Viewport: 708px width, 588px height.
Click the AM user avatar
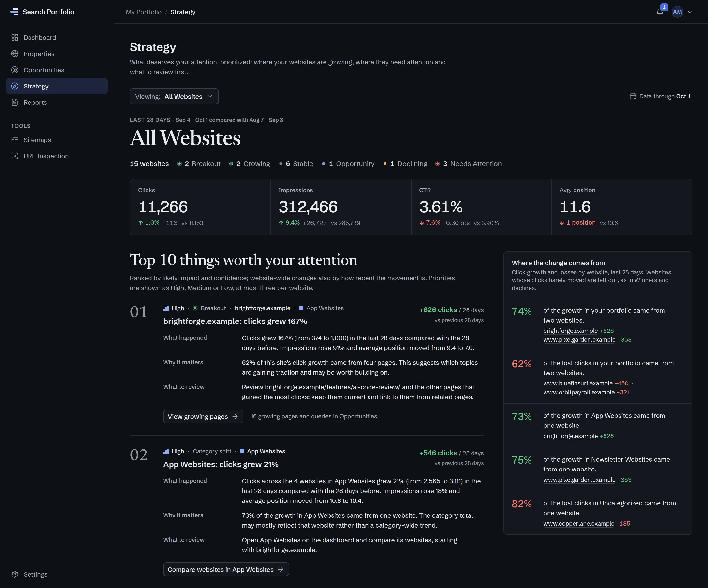click(x=677, y=12)
